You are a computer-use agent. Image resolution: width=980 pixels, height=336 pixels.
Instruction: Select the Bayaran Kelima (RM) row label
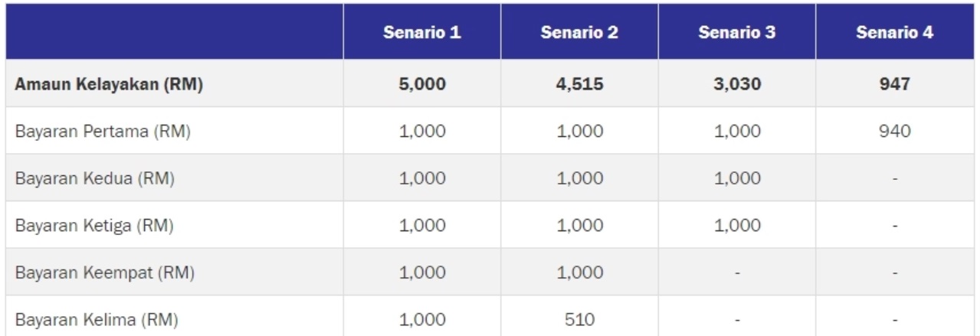(97, 320)
